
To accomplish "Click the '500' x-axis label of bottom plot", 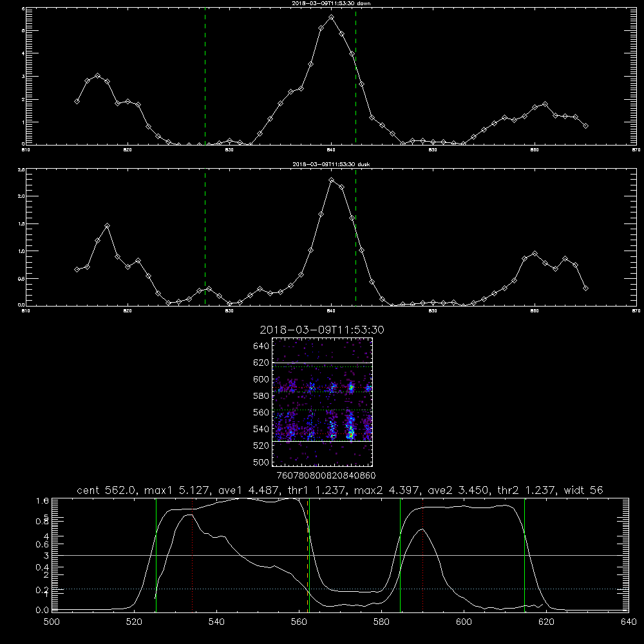I will coord(52,622).
